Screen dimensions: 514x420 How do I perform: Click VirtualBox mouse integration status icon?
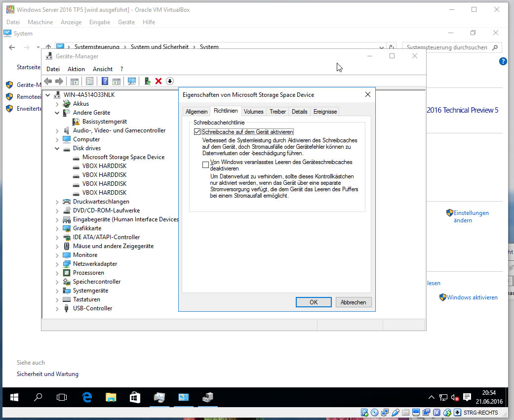coord(447,413)
